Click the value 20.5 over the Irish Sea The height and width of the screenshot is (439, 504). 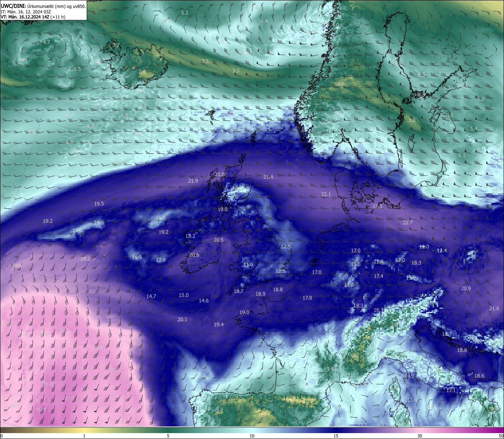pos(219,240)
